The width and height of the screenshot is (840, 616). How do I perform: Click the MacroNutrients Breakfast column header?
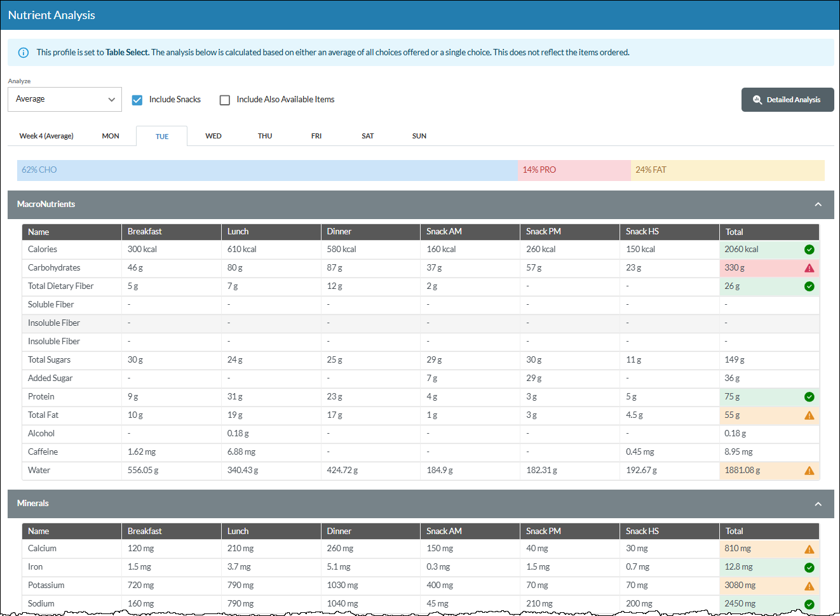click(172, 232)
